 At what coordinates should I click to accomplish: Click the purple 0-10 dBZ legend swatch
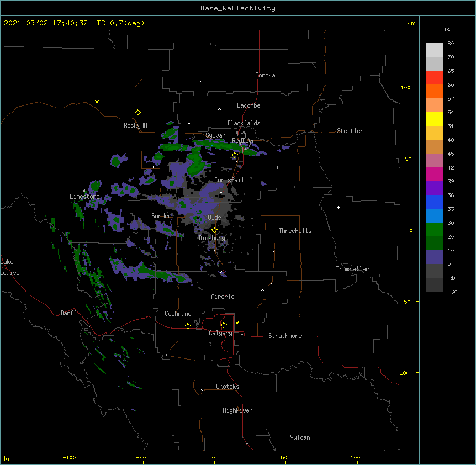point(434,257)
